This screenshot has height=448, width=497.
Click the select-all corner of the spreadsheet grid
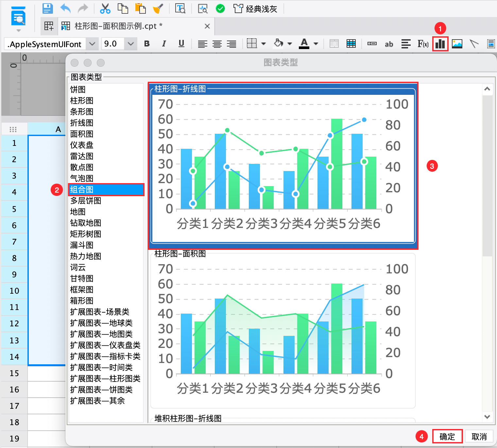point(13,129)
